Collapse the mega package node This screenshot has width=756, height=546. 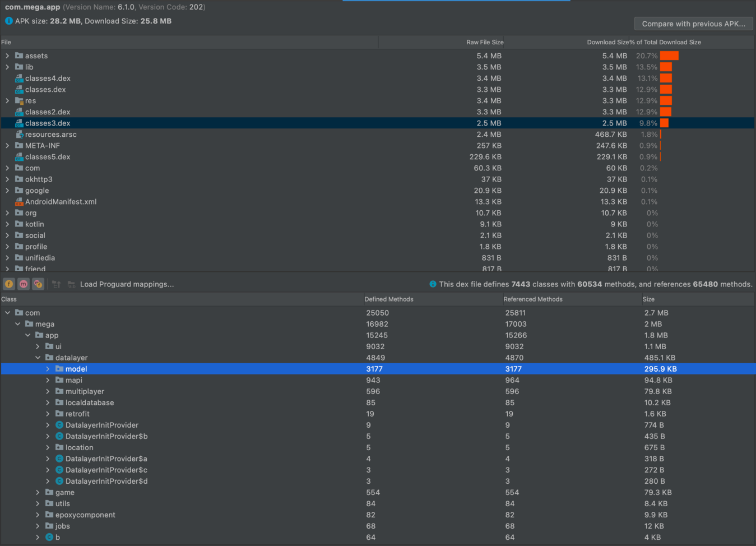click(17, 324)
